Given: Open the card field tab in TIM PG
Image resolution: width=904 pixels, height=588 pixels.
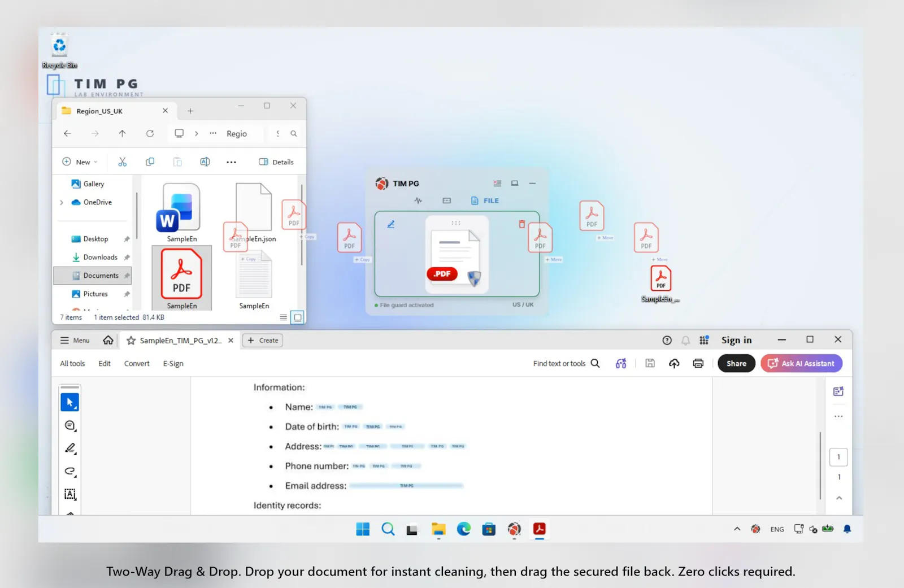Looking at the screenshot, I should click(x=447, y=201).
